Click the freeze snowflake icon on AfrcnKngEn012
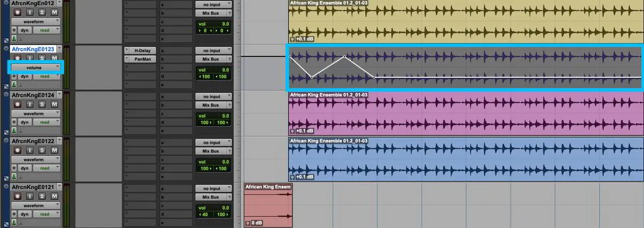The width and height of the screenshot is (644, 228). tap(14, 31)
